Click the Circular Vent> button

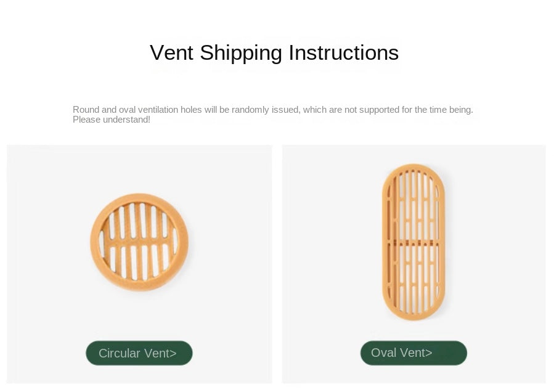(x=139, y=353)
